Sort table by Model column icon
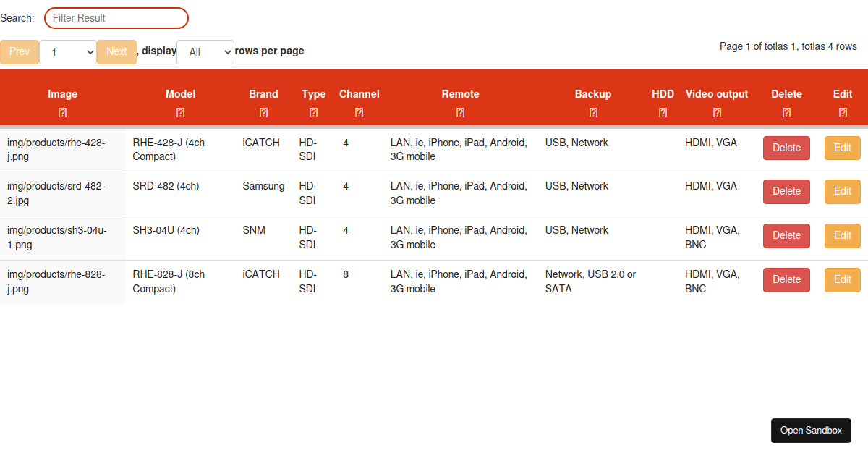Image resolution: width=868 pixels, height=456 pixels. click(181, 113)
